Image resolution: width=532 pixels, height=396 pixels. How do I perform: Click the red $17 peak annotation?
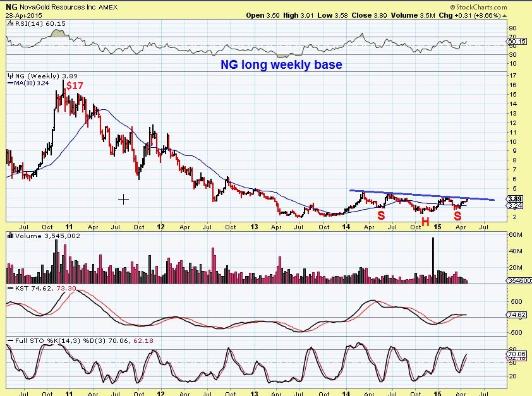[x=75, y=85]
